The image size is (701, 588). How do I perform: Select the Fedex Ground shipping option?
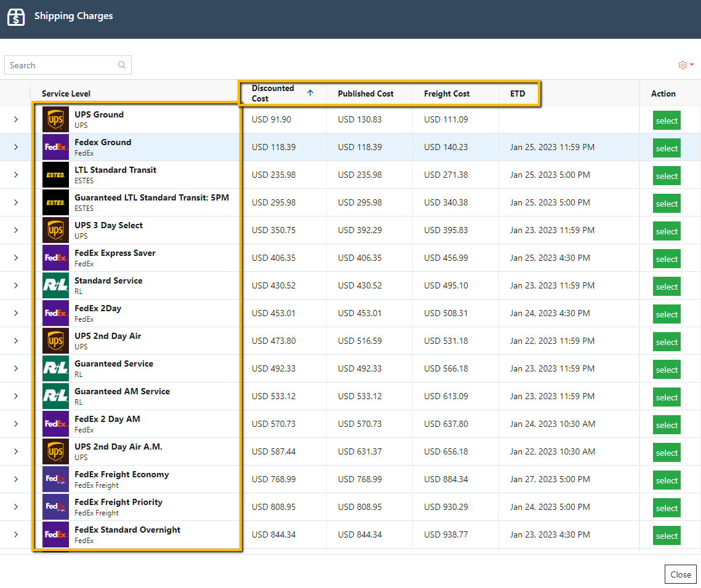click(667, 148)
